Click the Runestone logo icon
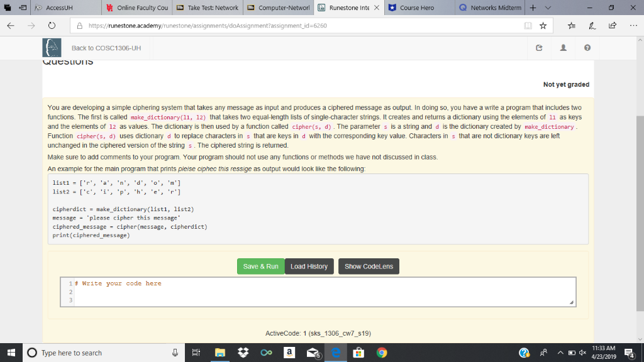Image resolution: width=644 pixels, height=362 pixels. pyautogui.click(x=52, y=48)
